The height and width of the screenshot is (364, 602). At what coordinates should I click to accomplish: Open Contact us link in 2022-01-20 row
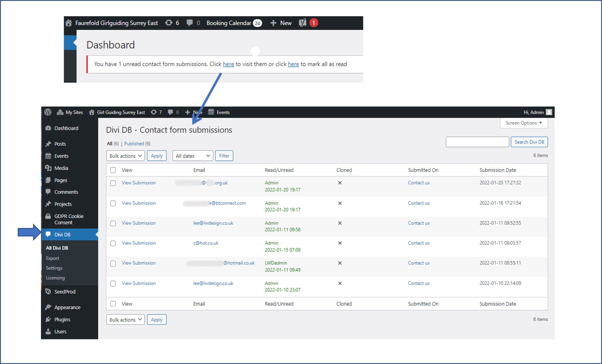point(419,183)
